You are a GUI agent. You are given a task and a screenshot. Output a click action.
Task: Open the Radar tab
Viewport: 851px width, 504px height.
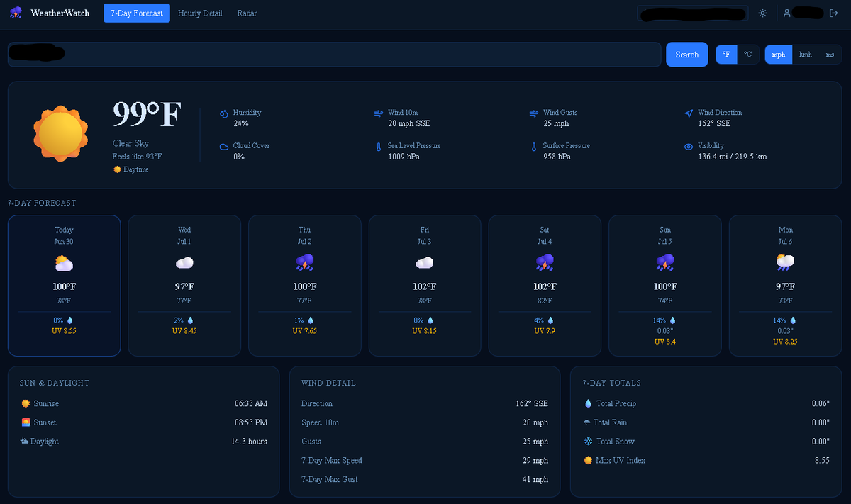point(247,13)
